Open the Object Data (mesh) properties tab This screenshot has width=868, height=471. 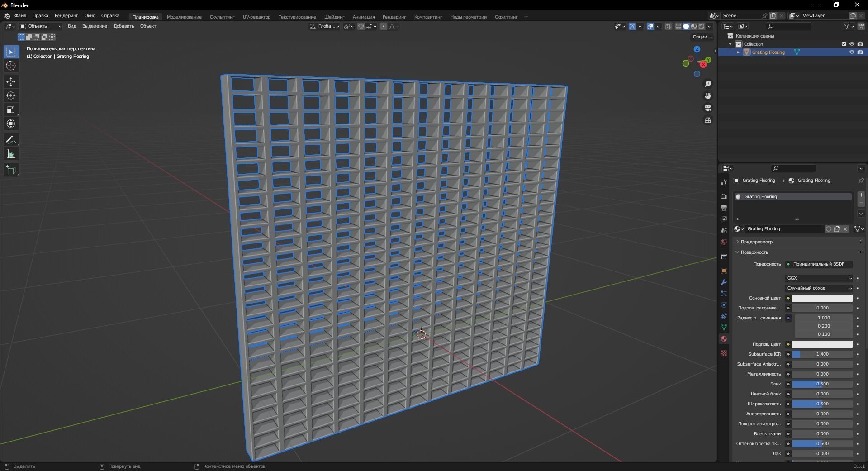(724, 328)
